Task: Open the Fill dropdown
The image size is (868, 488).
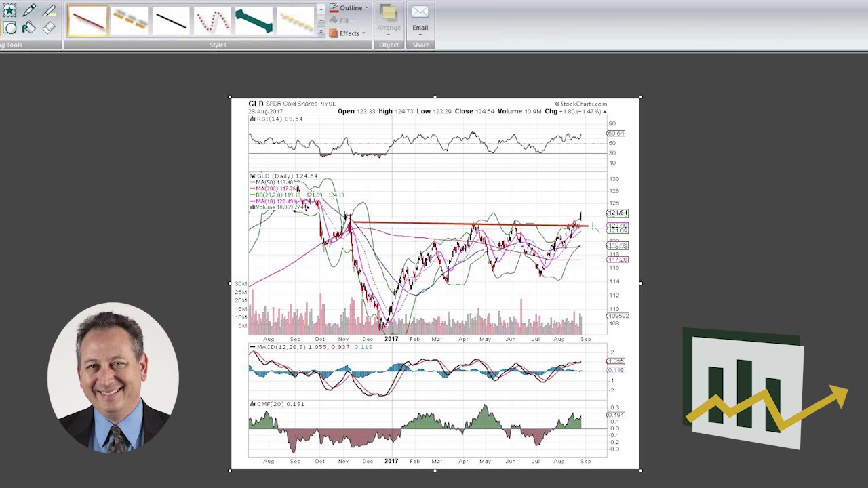Action: pos(340,20)
